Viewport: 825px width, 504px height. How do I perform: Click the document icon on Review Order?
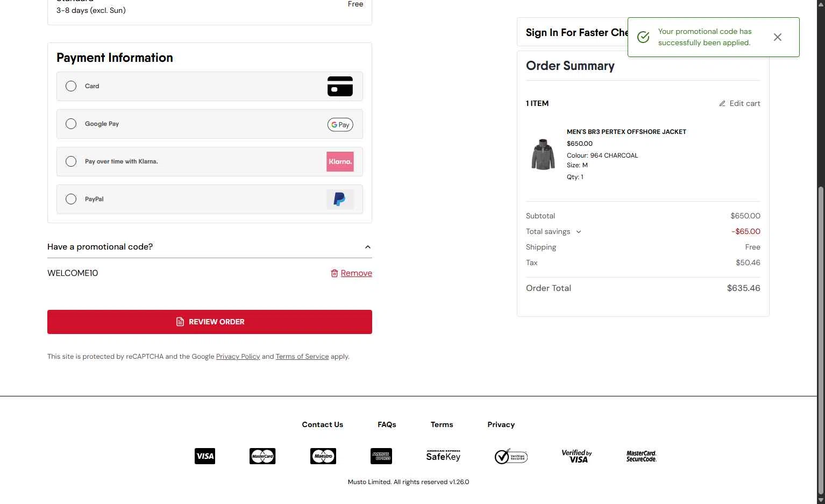click(x=180, y=322)
